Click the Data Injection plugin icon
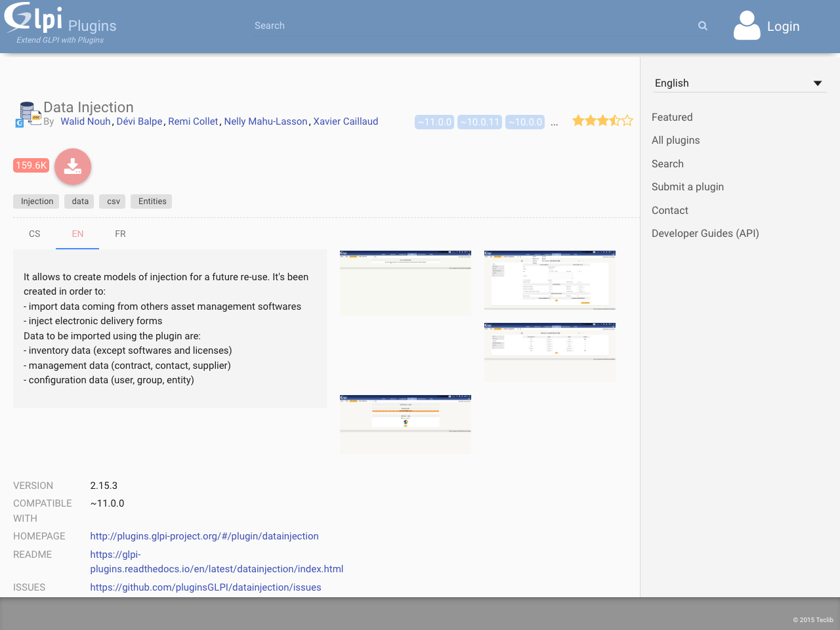This screenshot has width=840, height=630. point(27,110)
